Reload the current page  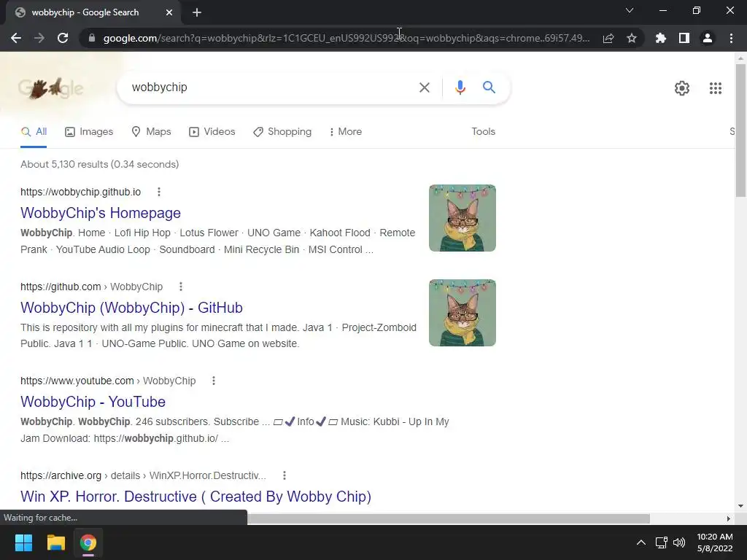[63, 38]
